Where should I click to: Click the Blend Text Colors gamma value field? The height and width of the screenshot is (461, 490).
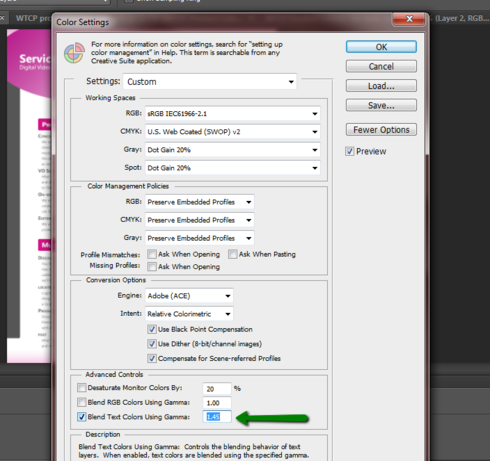click(217, 417)
